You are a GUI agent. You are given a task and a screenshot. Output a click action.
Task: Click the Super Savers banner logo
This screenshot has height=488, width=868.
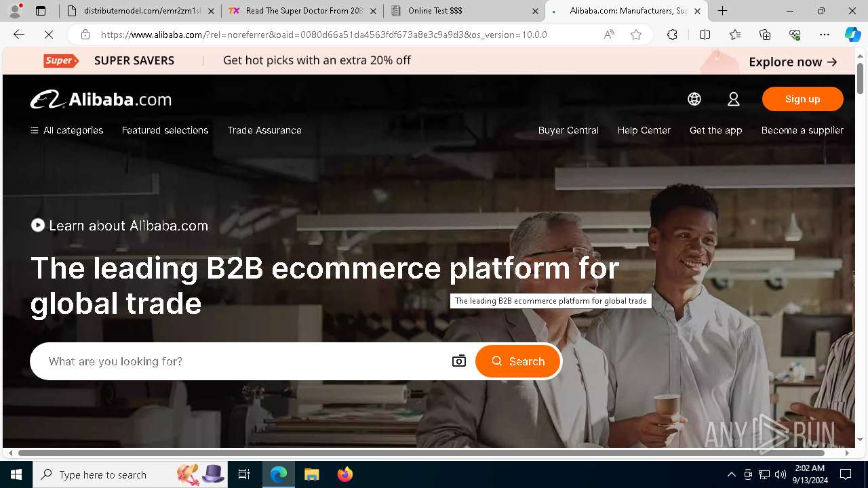coord(62,60)
